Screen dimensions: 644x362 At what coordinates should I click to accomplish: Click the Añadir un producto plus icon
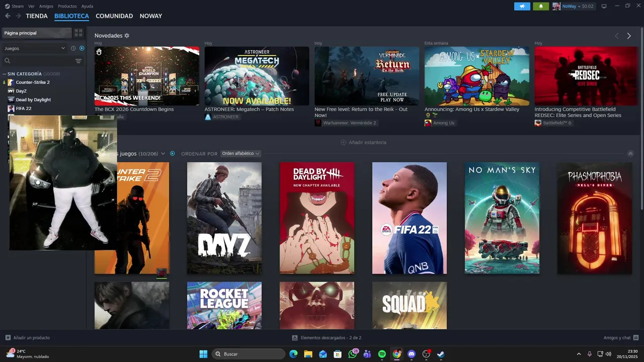pyautogui.click(x=8, y=338)
